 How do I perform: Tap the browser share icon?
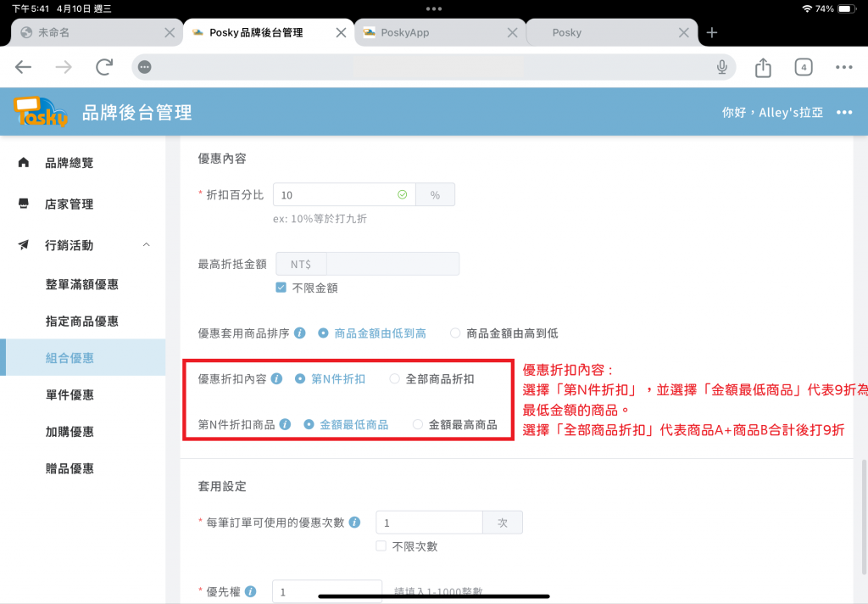[763, 68]
